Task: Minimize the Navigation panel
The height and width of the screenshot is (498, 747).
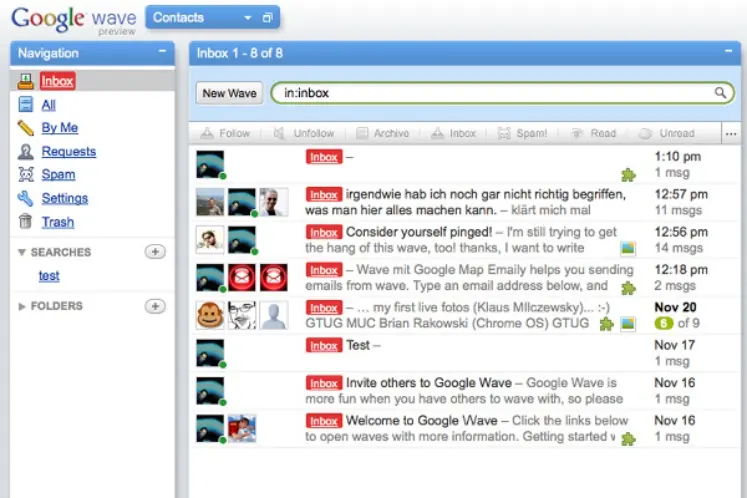Action: pyautogui.click(x=162, y=51)
